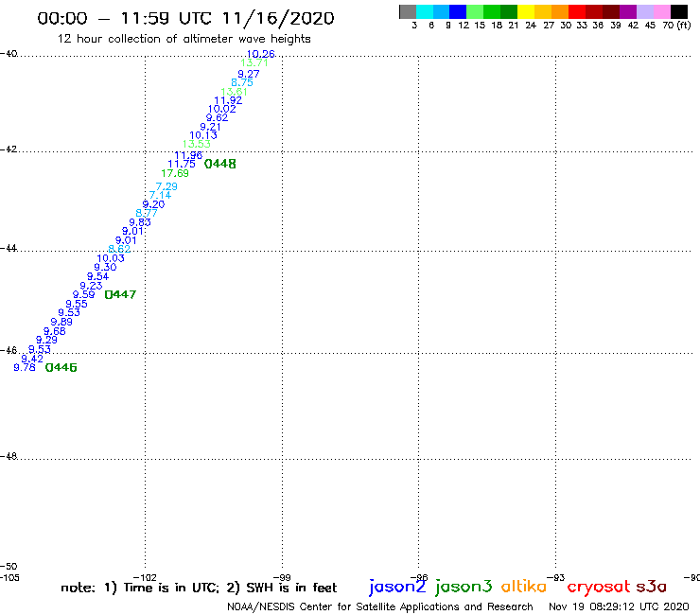
Task: Click the -93 longitude axis label
Action: click(x=556, y=577)
